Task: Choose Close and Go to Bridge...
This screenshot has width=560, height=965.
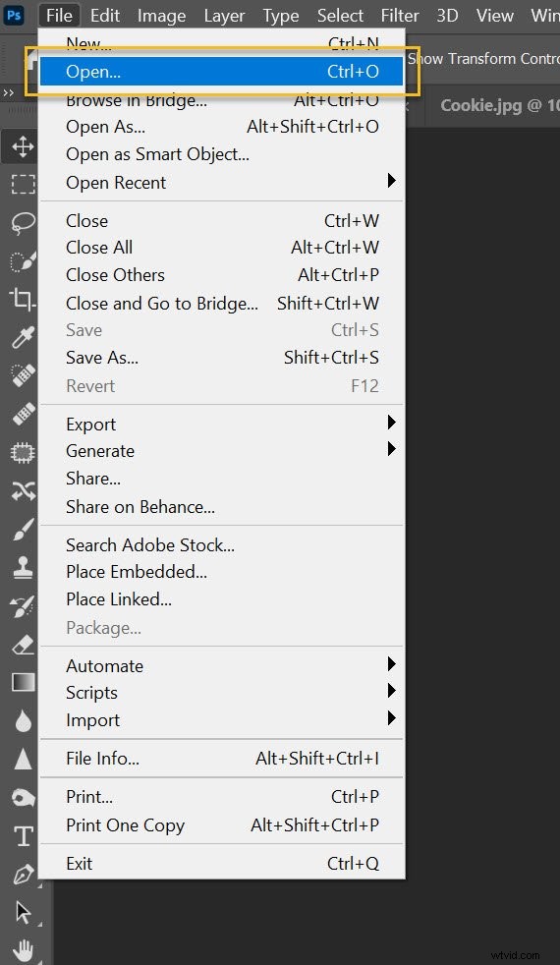Action: pos(221,304)
